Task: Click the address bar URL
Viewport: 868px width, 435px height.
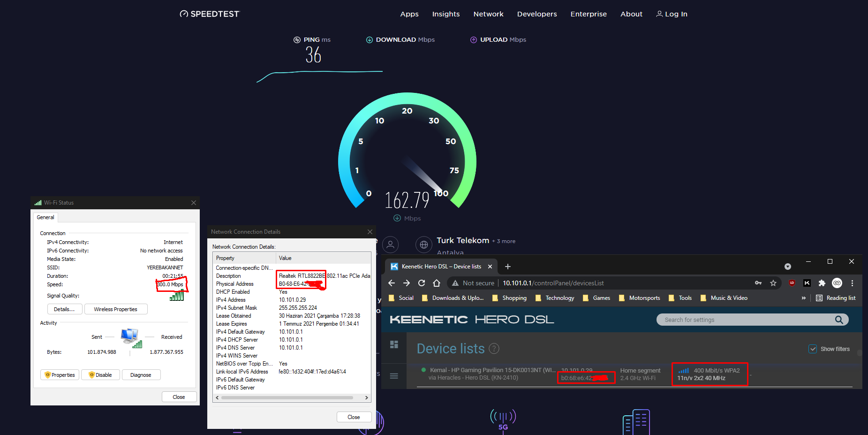Action: (x=553, y=283)
